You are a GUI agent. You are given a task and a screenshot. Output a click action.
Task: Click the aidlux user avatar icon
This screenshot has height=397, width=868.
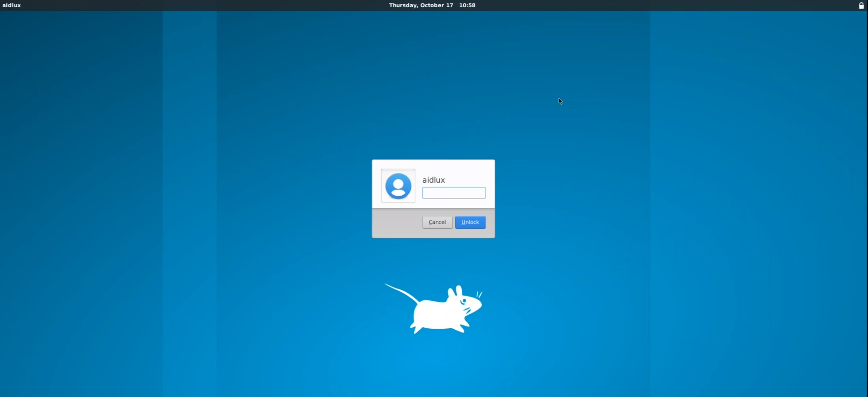[x=398, y=186]
